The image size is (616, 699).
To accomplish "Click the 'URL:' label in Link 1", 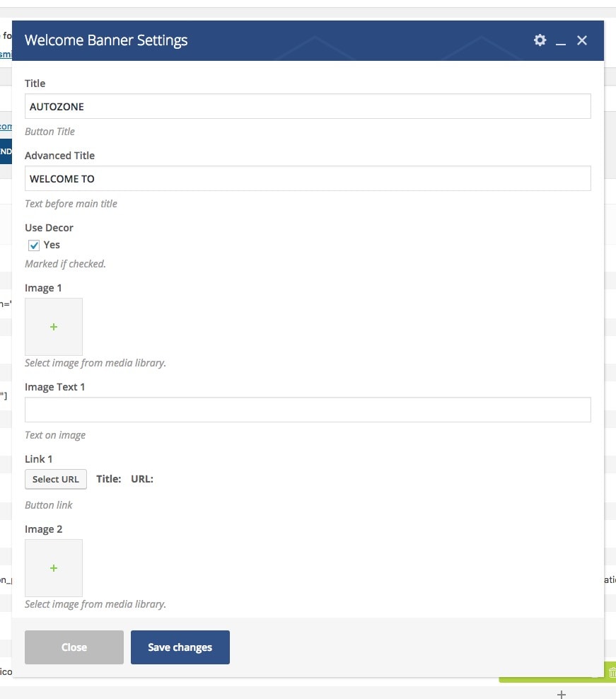I will [142, 479].
